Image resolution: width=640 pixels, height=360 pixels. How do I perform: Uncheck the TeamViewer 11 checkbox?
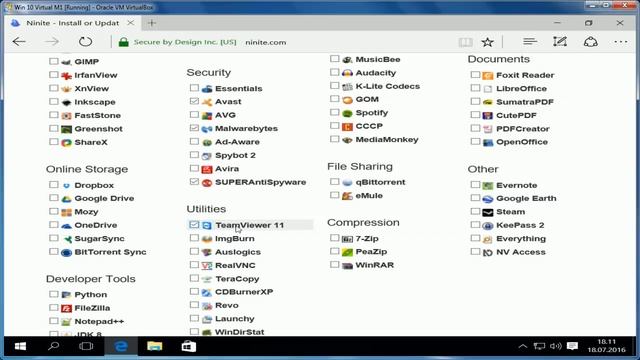click(x=194, y=224)
